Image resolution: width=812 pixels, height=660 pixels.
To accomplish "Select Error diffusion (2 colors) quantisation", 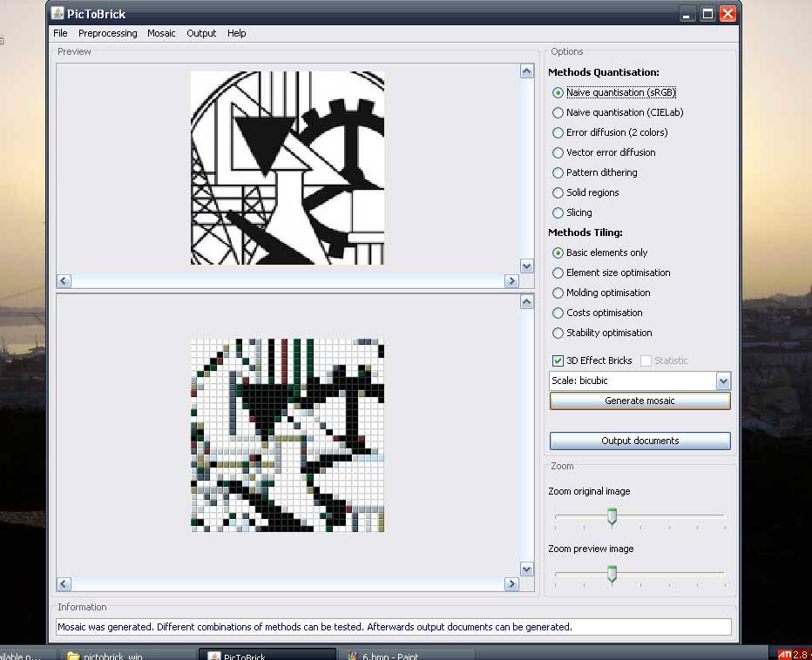I will 558,132.
